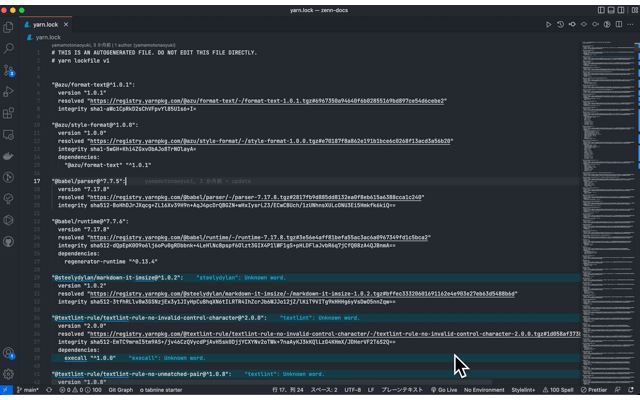Toggle the primary side bar visibility

601,10
